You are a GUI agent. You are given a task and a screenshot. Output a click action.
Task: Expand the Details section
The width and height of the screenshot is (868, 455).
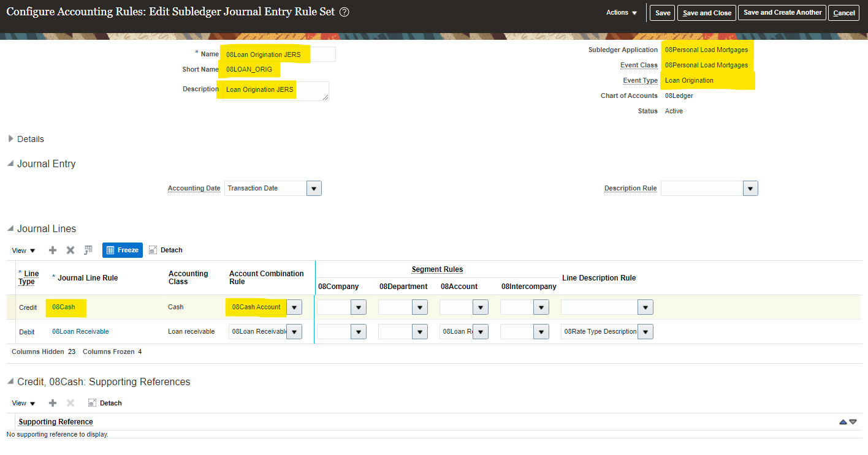[x=10, y=139]
